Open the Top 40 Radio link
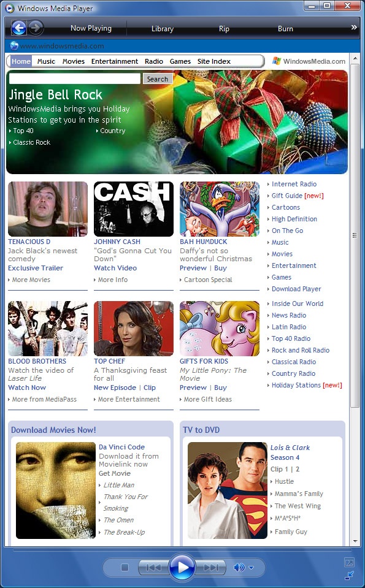The width and height of the screenshot is (365, 588). click(291, 338)
